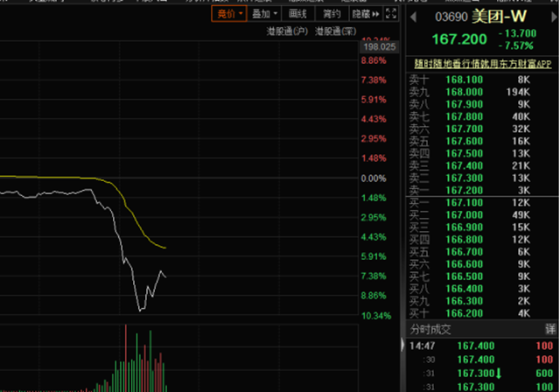Select 买一 bid row 167.100
Screen dimensions: 560x392
coord(482,203)
